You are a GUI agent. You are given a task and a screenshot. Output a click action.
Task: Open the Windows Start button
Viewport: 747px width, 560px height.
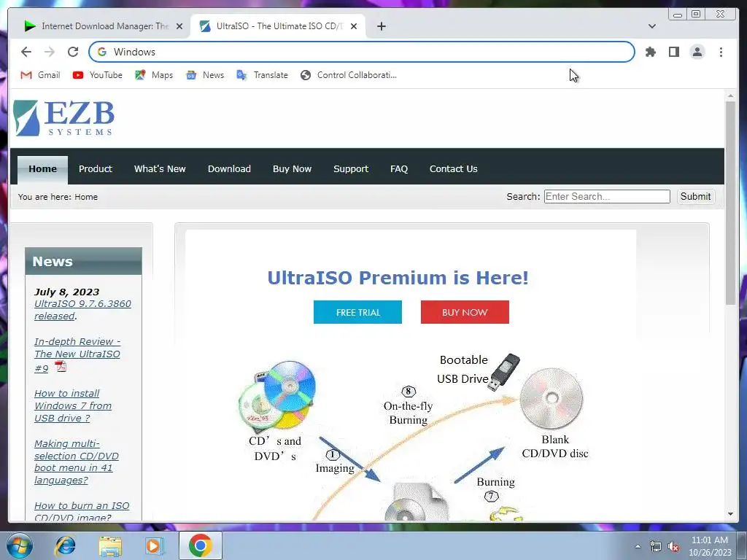coord(20,545)
